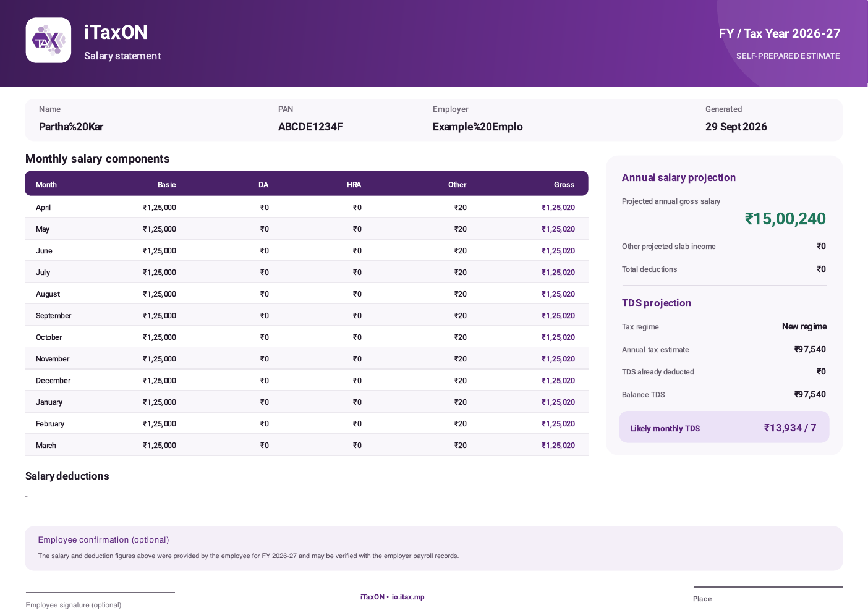The height and width of the screenshot is (613, 868).
Task: Click the October gross amount
Action: [x=558, y=337]
